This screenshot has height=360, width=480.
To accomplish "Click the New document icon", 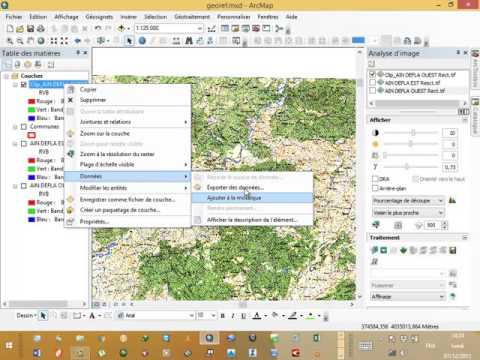I will pos(10,29).
